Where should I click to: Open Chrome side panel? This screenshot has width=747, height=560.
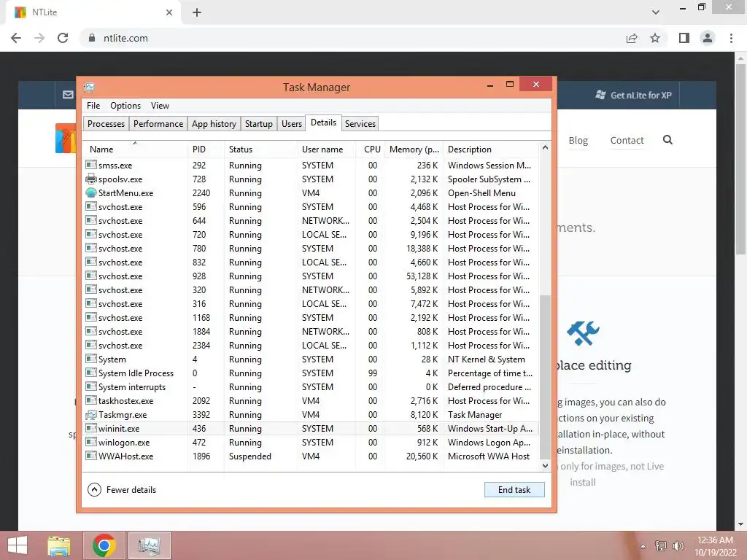(x=684, y=38)
